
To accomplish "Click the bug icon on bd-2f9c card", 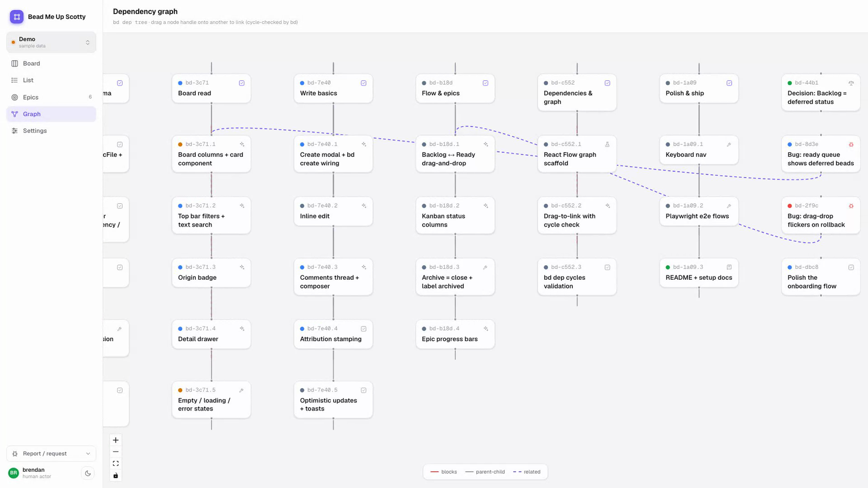I will pyautogui.click(x=851, y=206).
